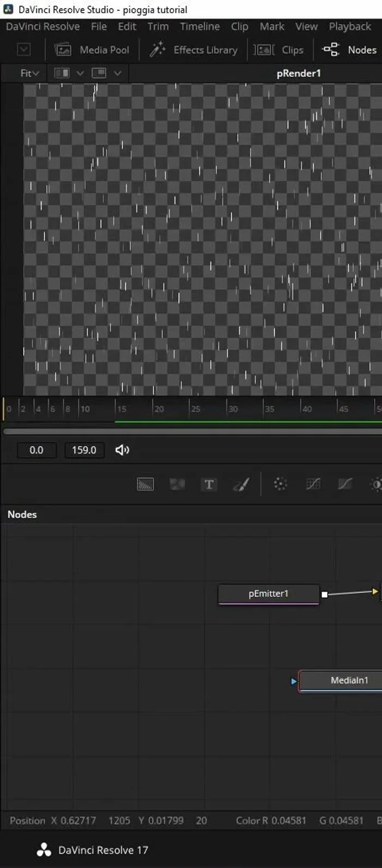
Task: Click the playback range scrollbar
Action: pyautogui.click(x=191, y=431)
